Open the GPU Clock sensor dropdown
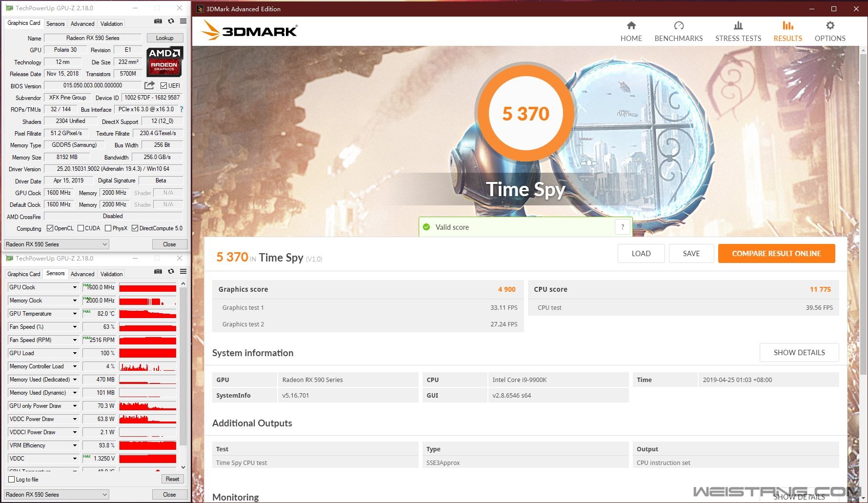This screenshot has height=503, width=868. pos(75,287)
